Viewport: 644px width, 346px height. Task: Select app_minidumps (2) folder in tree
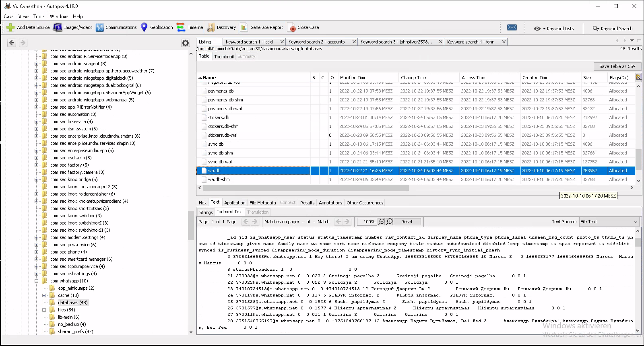[x=76, y=288]
